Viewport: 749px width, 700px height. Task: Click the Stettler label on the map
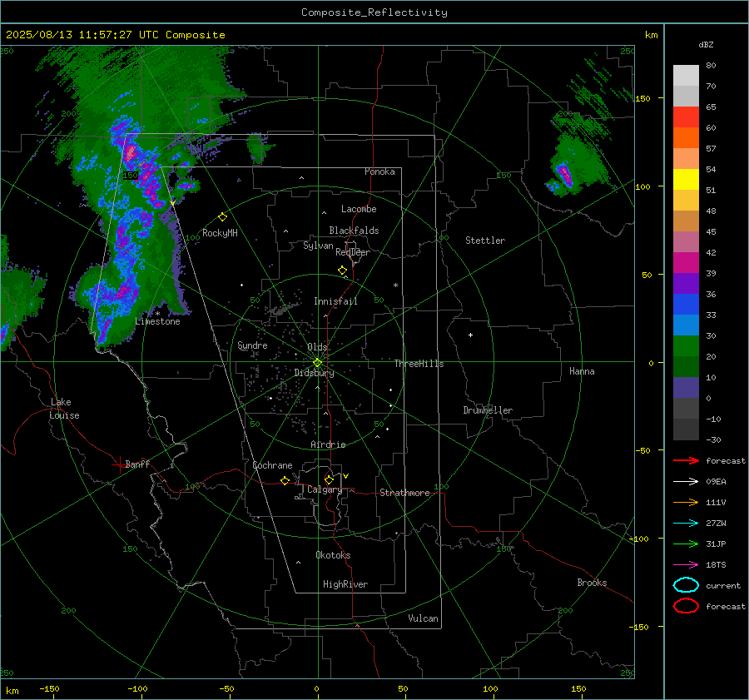(x=485, y=241)
